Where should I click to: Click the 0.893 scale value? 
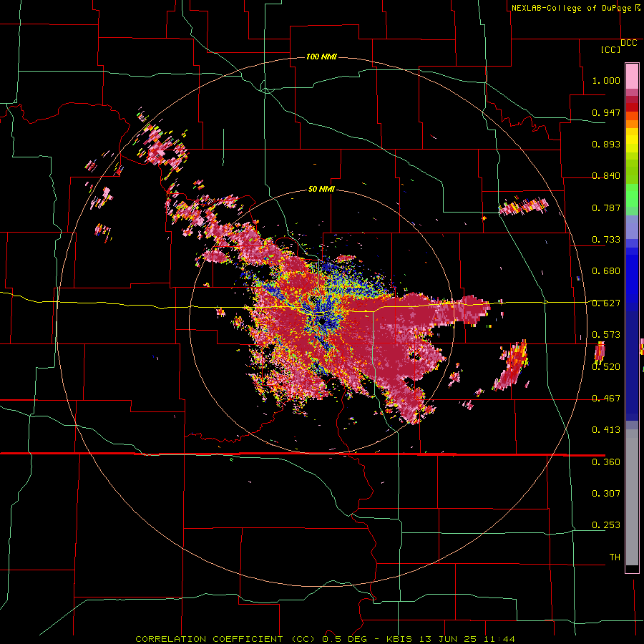(606, 144)
